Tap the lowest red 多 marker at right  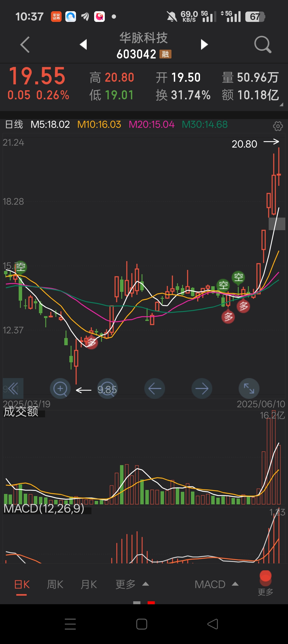[x=228, y=317]
